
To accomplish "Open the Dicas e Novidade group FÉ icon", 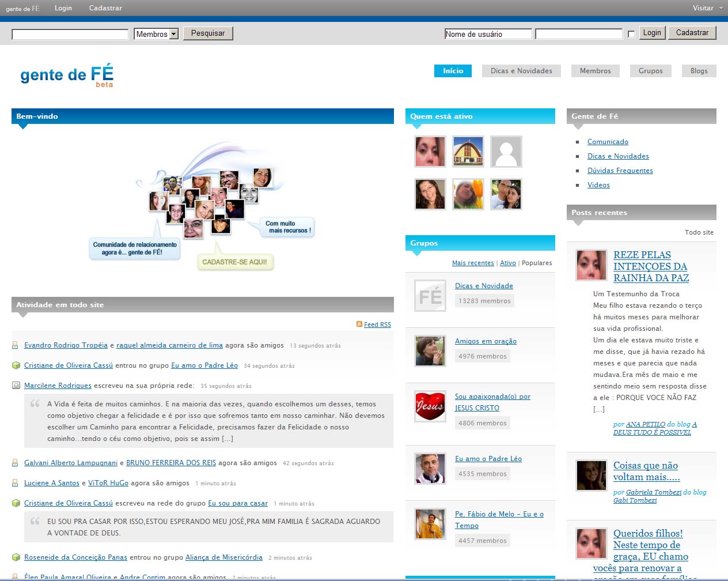I will (x=430, y=296).
